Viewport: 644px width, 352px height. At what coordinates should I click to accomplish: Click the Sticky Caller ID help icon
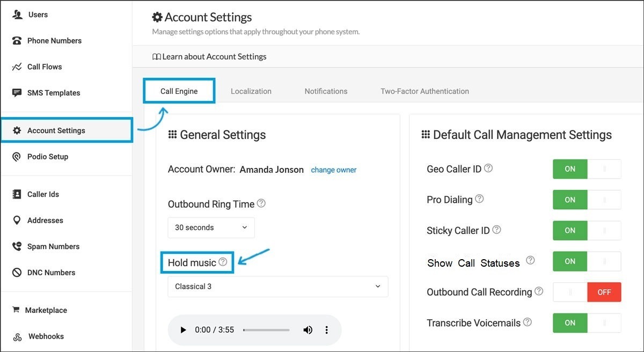coord(496,230)
